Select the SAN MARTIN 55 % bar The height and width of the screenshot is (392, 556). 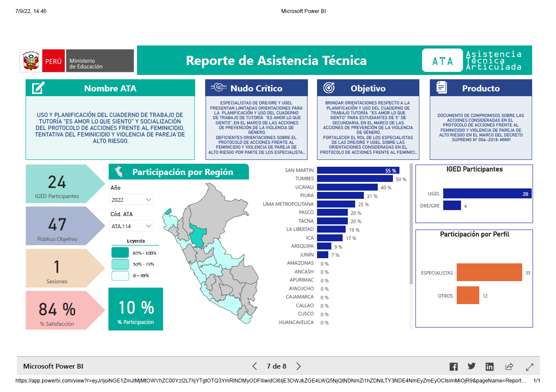tap(358, 170)
